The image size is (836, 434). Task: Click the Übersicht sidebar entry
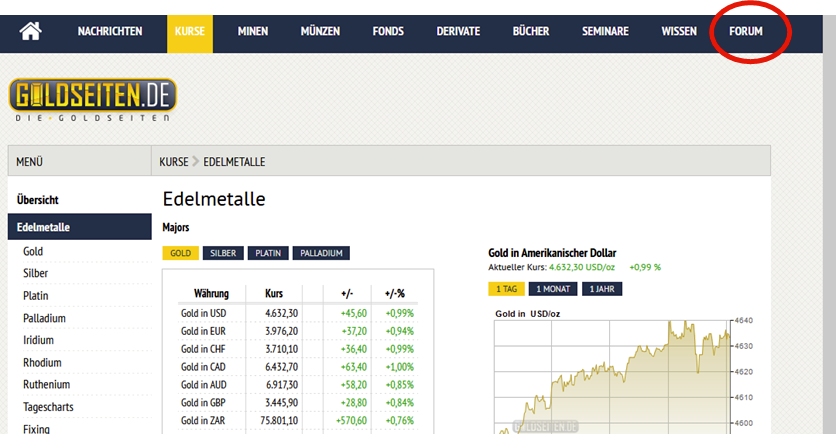38,200
